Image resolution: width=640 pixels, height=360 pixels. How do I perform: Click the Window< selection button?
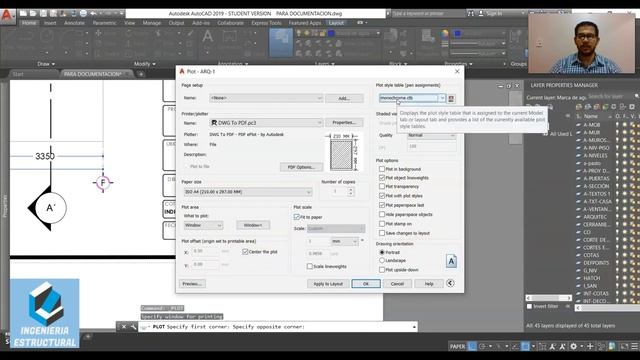[253, 225]
